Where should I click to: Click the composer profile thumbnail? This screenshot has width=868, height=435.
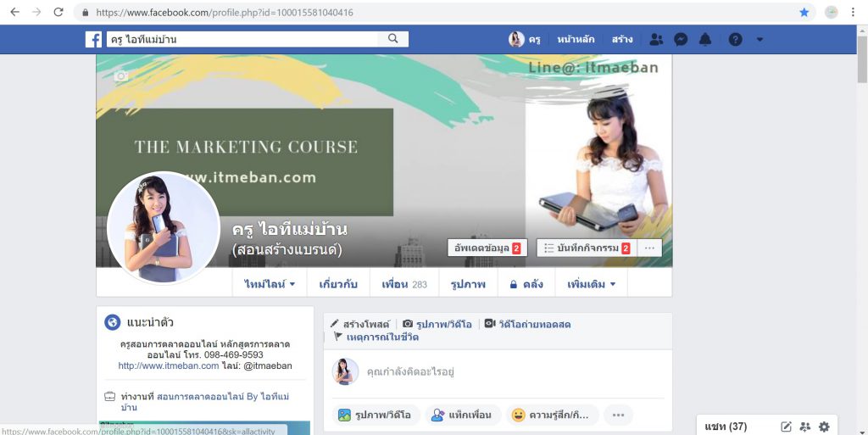click(346, 371)
